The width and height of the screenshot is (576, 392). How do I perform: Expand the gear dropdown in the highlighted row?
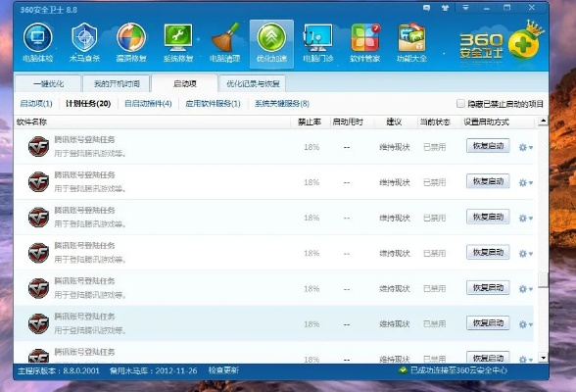526,324
